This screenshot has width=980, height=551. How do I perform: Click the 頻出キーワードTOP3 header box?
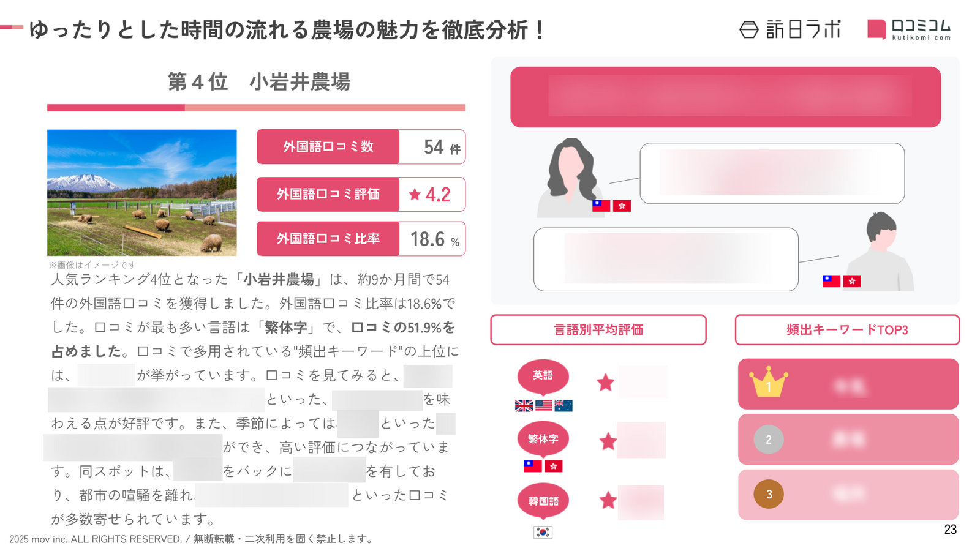click(x=847, y=330)
